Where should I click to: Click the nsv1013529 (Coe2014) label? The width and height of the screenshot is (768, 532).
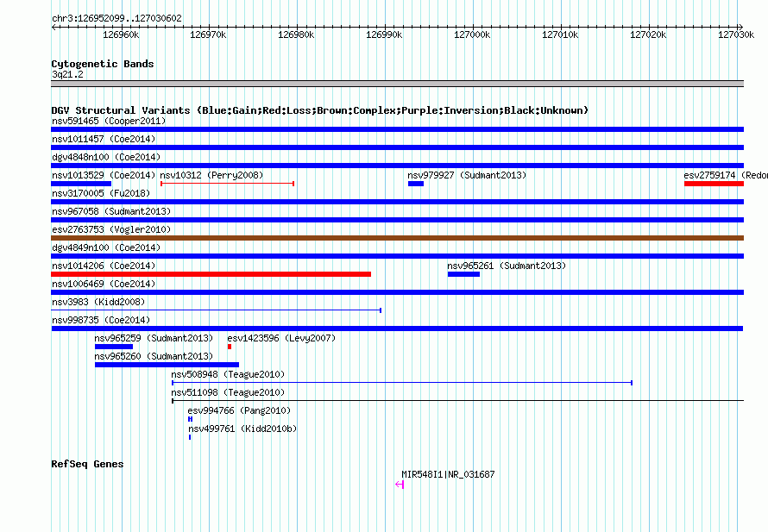(x=104, y=175)
